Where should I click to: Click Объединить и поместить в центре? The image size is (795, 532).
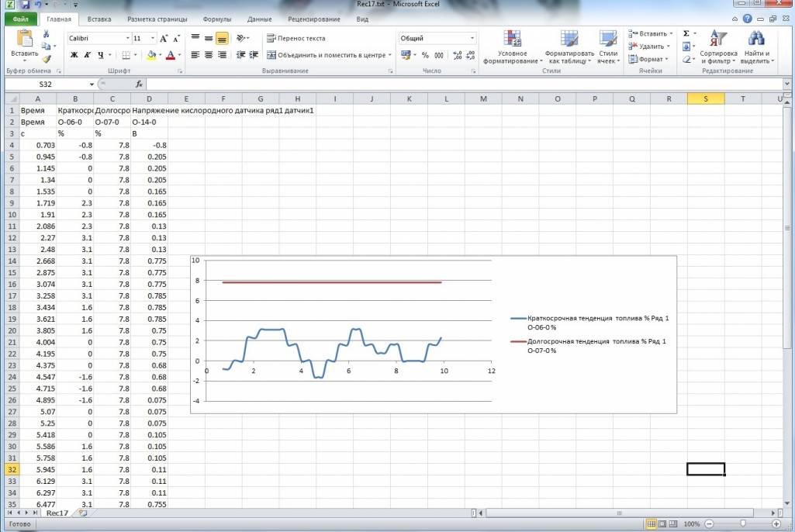pyautogui.click(x=325, y=55)
